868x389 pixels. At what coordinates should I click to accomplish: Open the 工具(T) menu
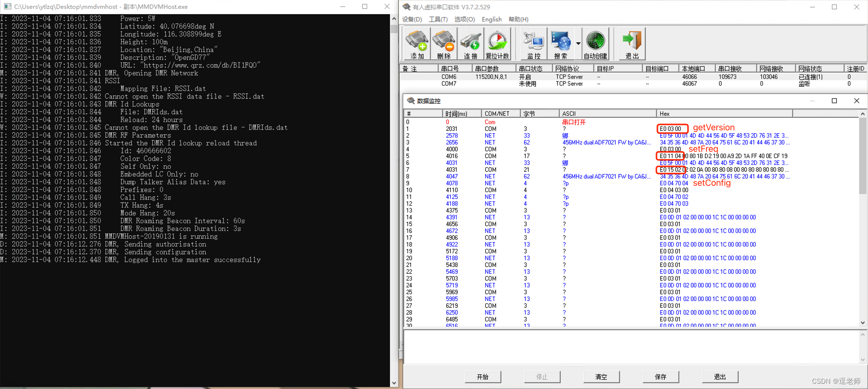[x=438, y=19]
